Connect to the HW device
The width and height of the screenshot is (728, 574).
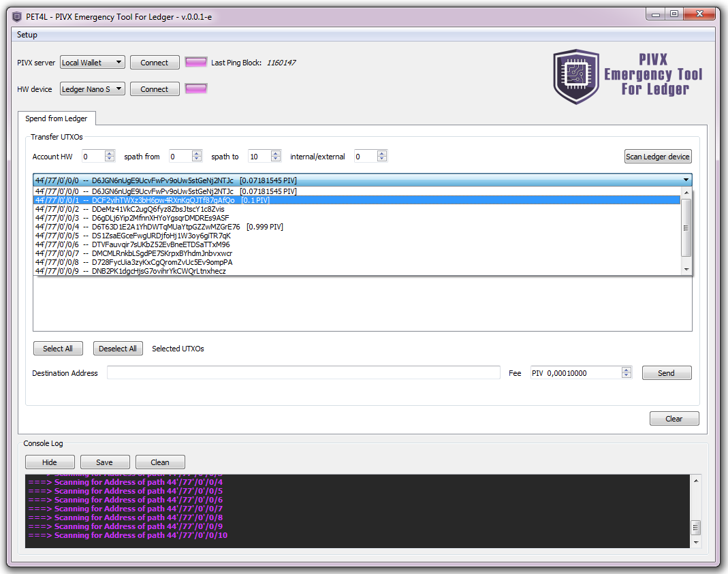[x=155, y=89]
